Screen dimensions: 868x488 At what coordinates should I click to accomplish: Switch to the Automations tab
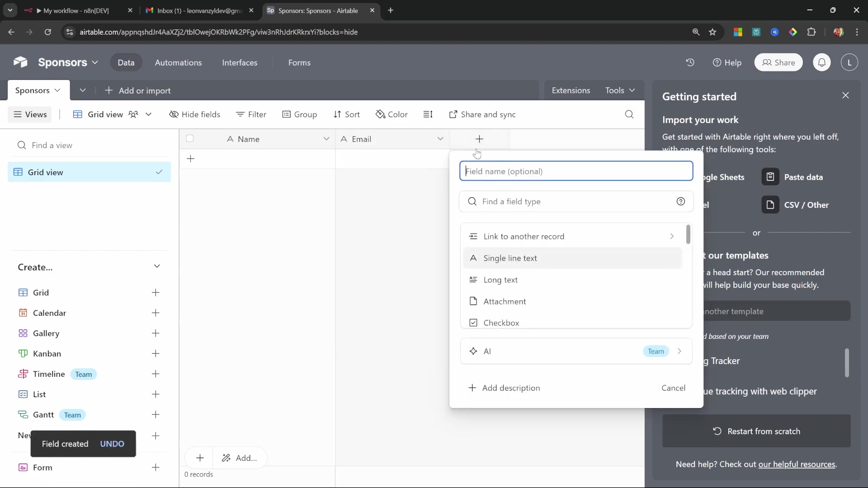point(178,62)
